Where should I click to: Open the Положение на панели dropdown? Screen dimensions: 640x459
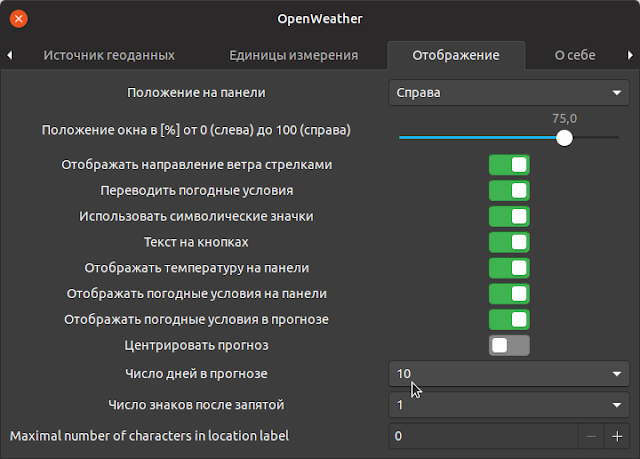pyautogui.click(x=509, y=93)
